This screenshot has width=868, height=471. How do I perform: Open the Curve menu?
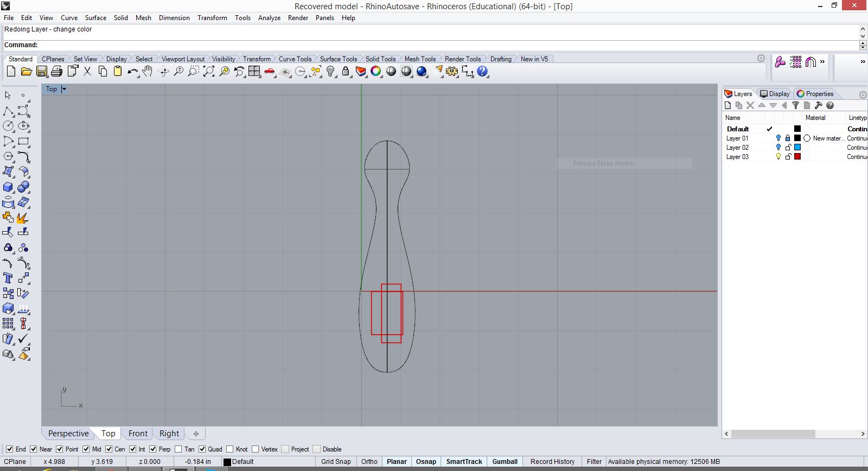point(69,18)
